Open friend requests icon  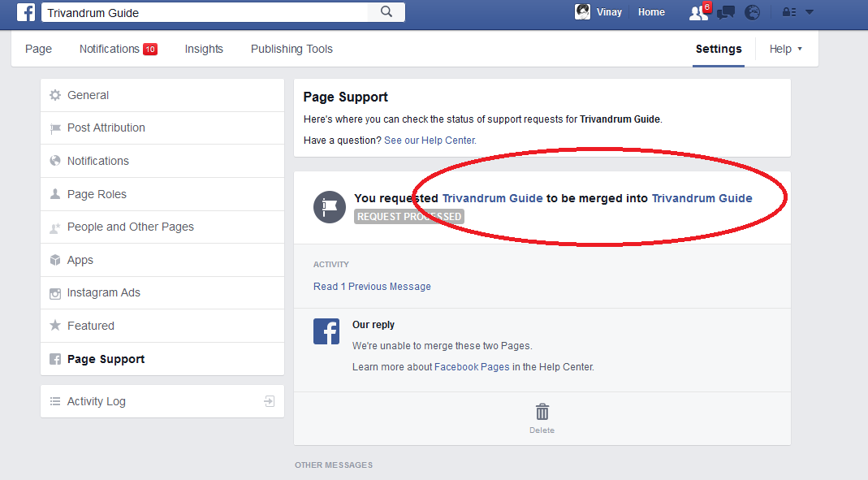click(697, 12)
